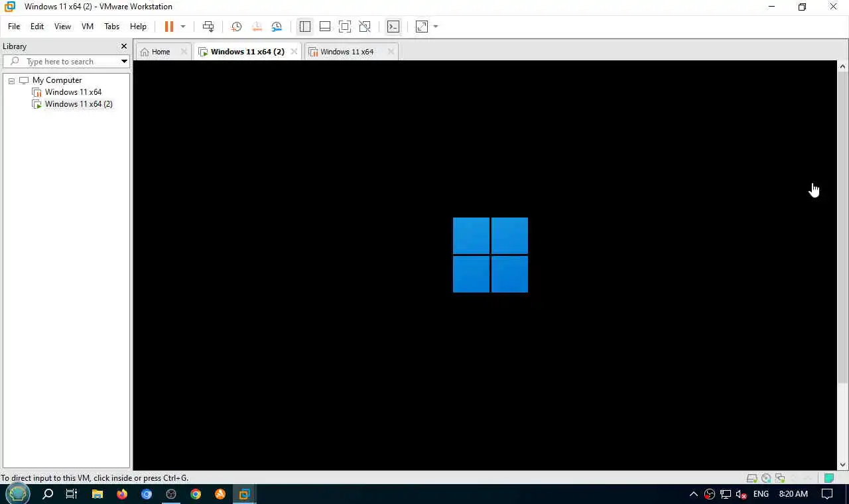849x504 pixels.
Task: Launch Firefox from the taskbar
Action: point(122,494)
